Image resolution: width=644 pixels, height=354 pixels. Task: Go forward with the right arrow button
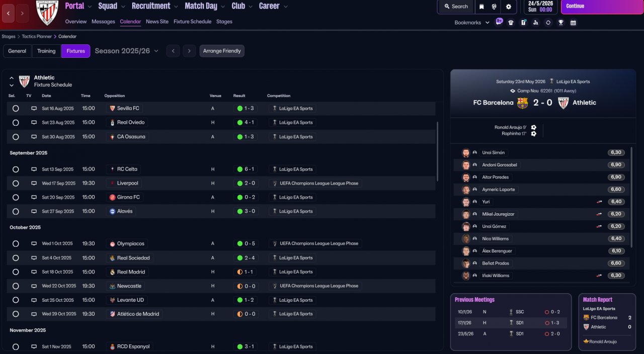pyautogui.click(x=22, y=14)
